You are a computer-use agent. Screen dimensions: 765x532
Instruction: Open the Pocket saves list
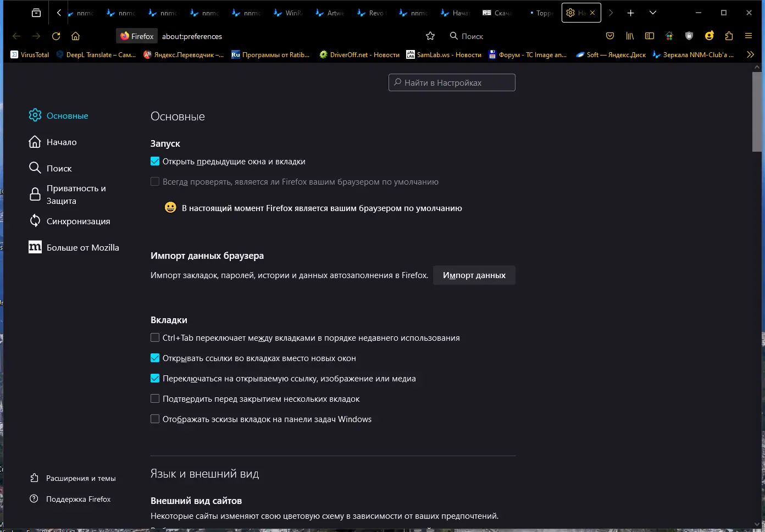pos(610,36)
